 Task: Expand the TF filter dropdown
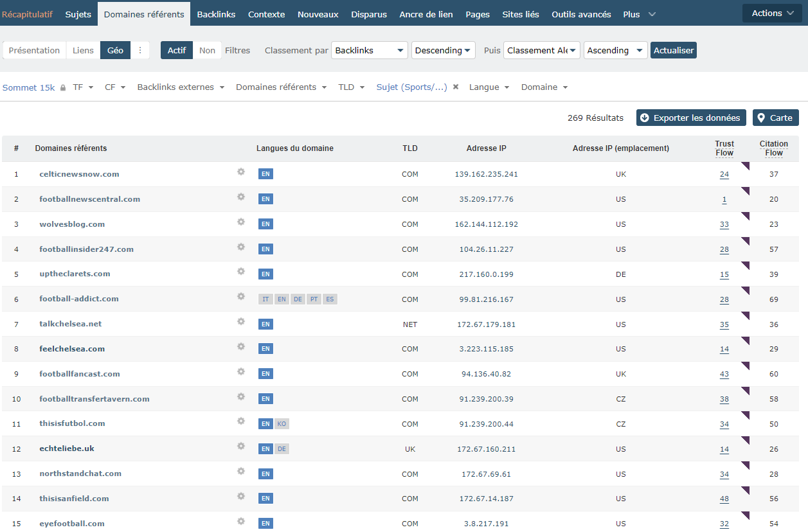point(83,87)
